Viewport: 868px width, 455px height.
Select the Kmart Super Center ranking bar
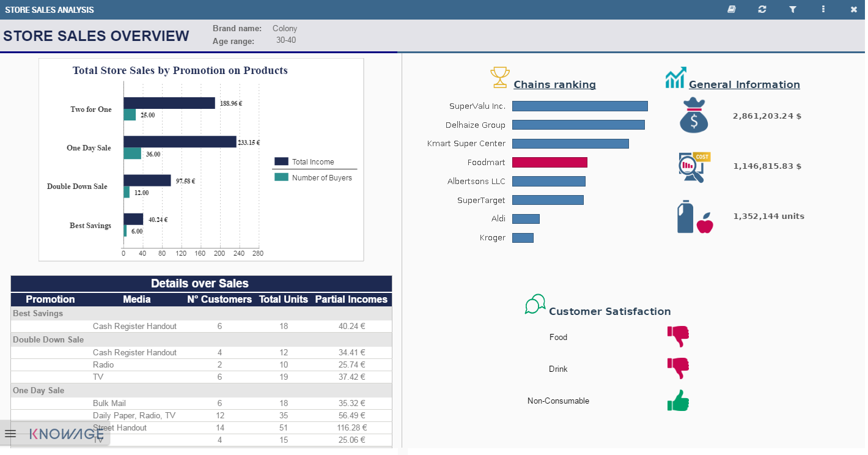570,144
